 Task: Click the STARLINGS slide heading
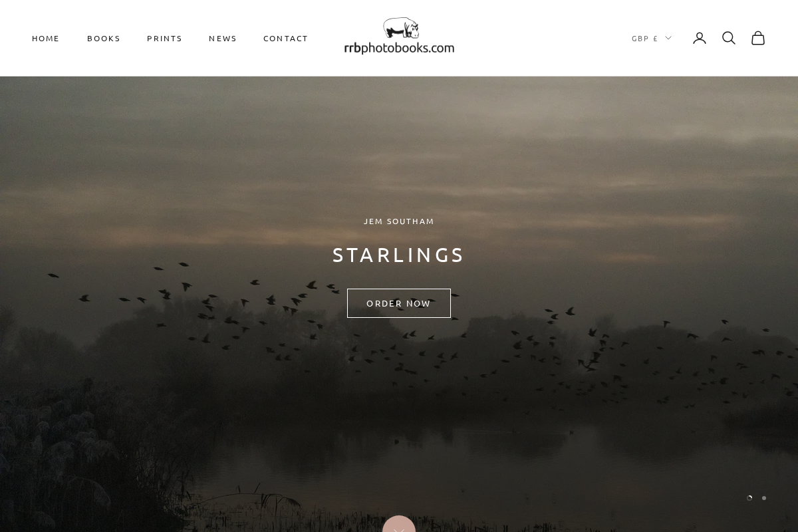point(399,255)
